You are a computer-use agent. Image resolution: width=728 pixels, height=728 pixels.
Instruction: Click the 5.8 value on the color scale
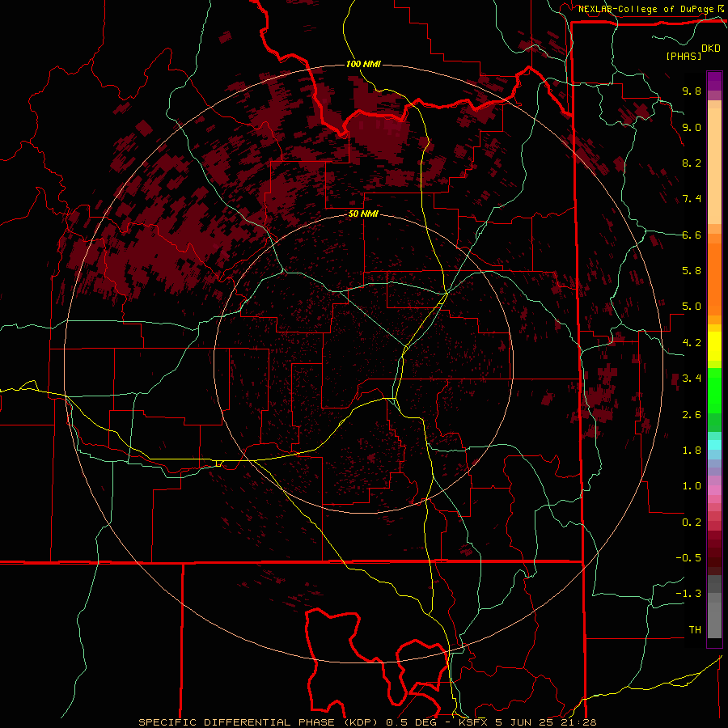tap(692, 271)
